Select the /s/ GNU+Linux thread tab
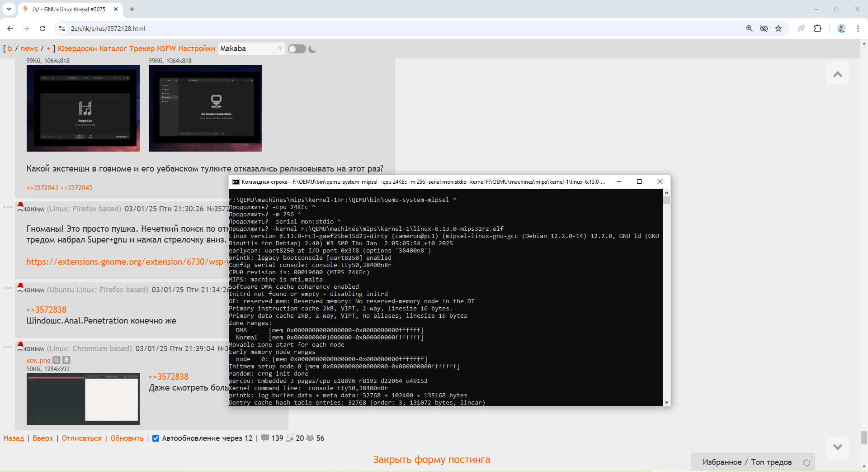 pos(71,9)
